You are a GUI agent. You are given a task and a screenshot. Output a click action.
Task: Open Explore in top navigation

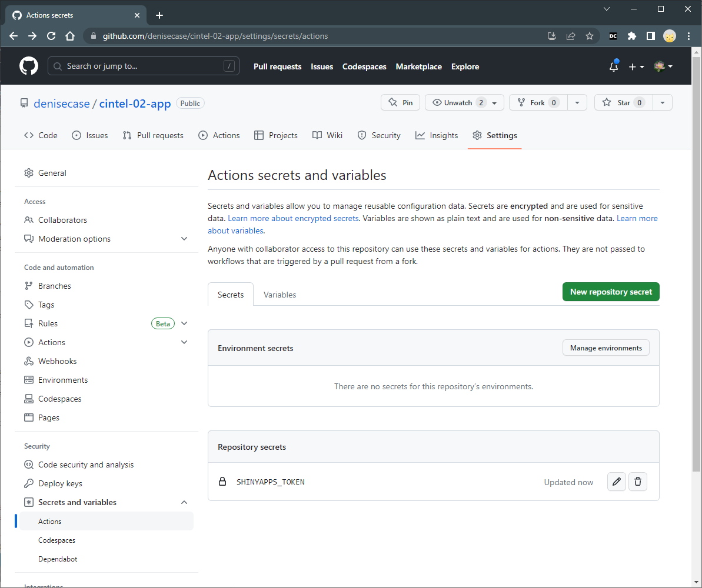(465, 66)
